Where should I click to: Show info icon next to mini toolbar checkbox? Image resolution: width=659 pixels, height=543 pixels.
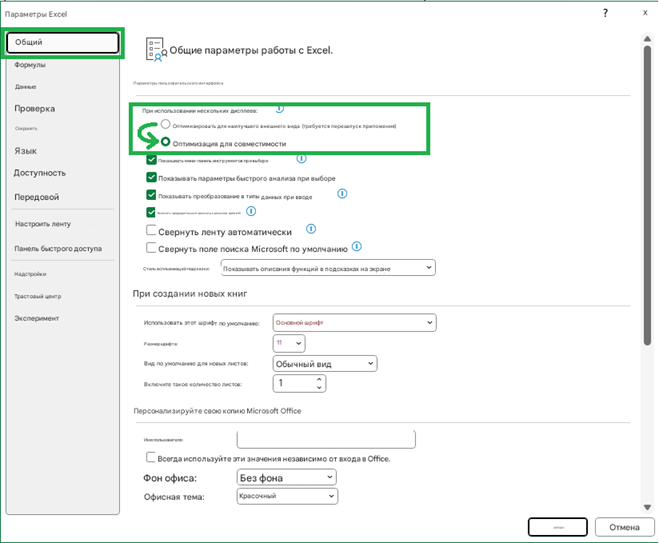[x=301, y=158]
